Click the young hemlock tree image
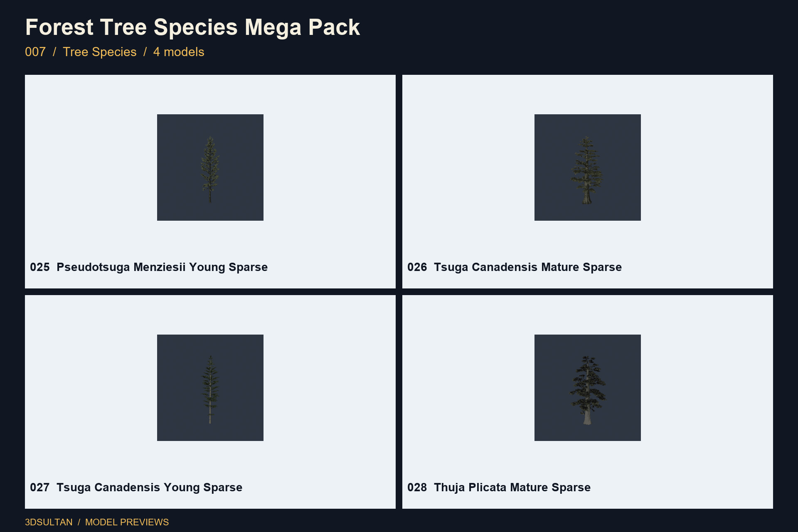 point(210,389)
